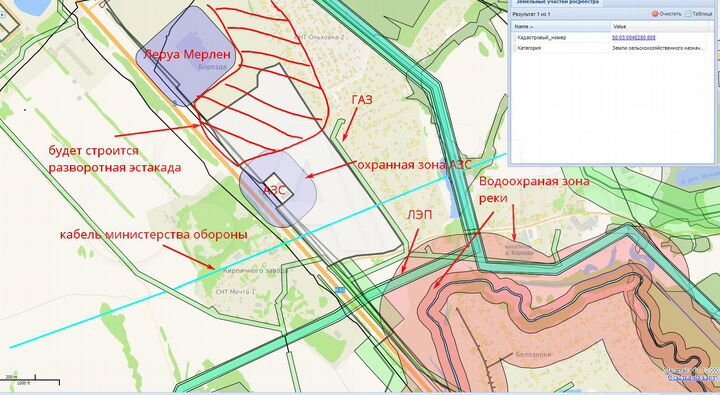Image resolution: width=720 pixels, height=395 pixels.
Task: Click the 'СНТ Мечта-1' map label
Action: click(x=235, y=292)
